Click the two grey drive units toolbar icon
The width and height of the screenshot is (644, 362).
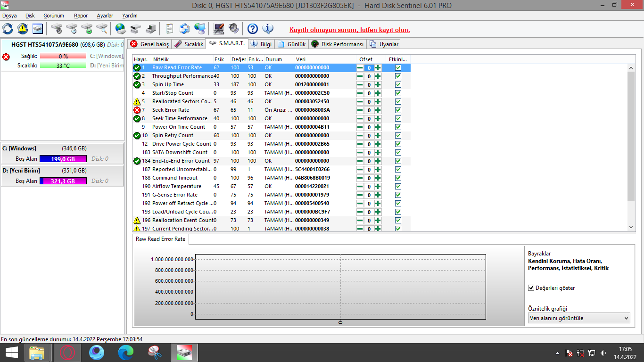[136, 29]
